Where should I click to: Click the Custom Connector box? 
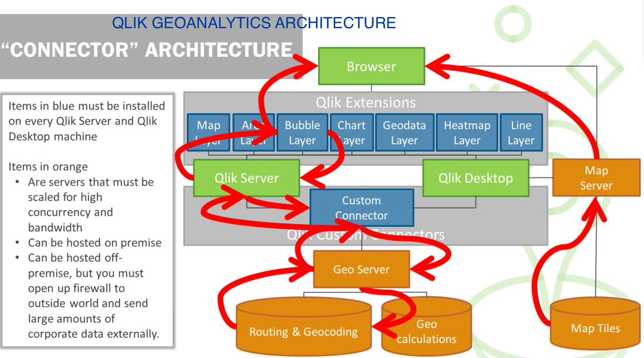[x=362, y=207]
